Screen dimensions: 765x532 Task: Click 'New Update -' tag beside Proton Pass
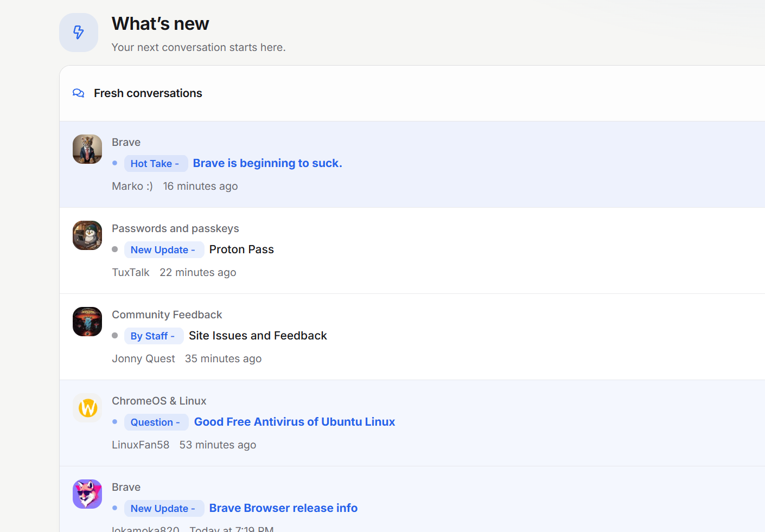(x=164, y=250)
